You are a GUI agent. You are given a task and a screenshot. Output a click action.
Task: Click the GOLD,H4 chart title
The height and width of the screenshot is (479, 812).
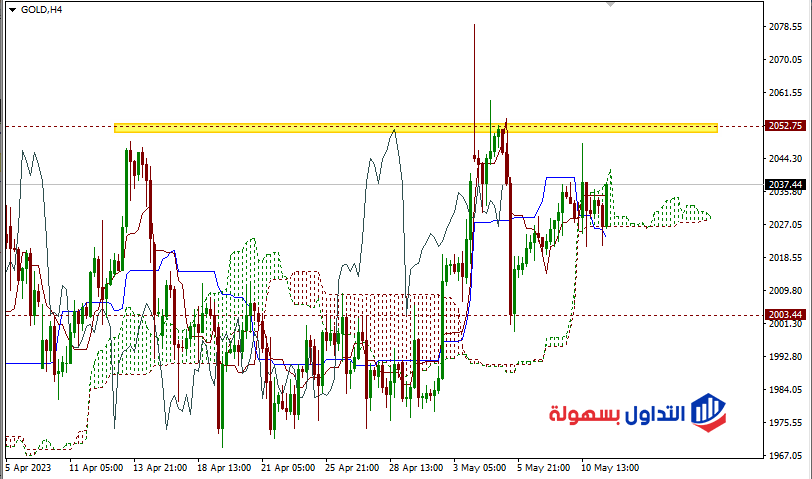(x=41, y=8)
